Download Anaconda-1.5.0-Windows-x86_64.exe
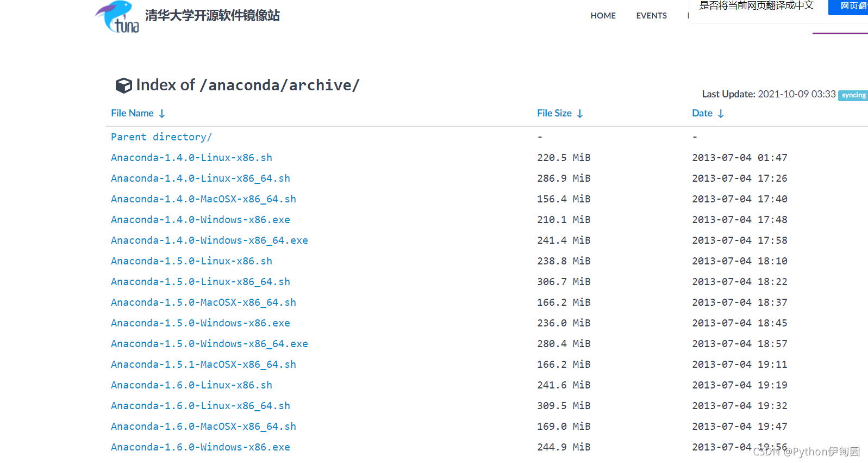The image size is (868, 463). click(209, 344)
